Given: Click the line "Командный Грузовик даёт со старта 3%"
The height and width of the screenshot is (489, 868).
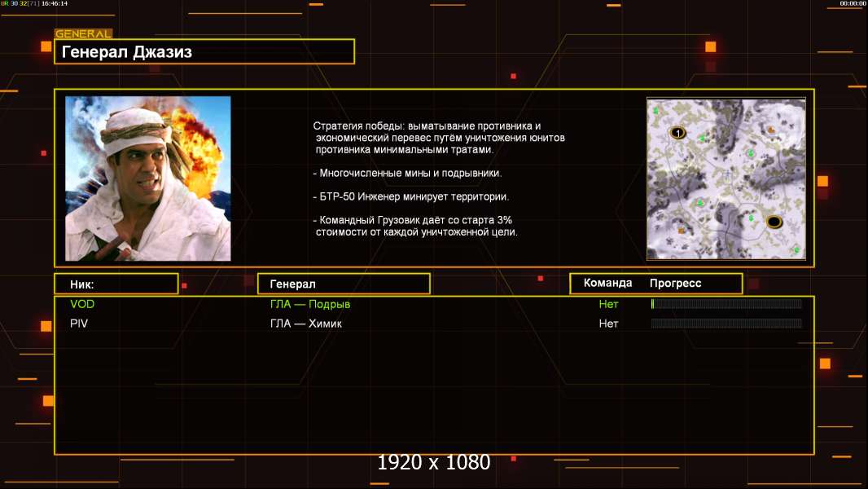Looking at the screenshot, I should tap(412, 220).
